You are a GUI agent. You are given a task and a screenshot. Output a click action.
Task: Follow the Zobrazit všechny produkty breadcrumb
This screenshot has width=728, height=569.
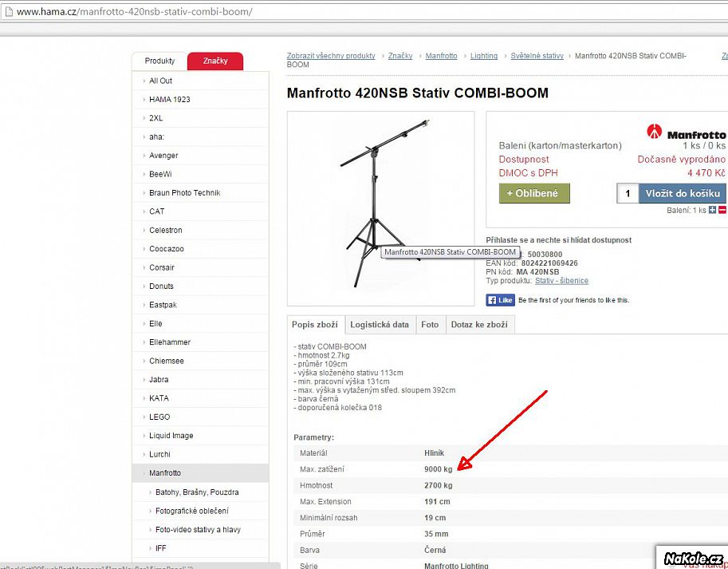pyautogui.click(x=331, y=56)
